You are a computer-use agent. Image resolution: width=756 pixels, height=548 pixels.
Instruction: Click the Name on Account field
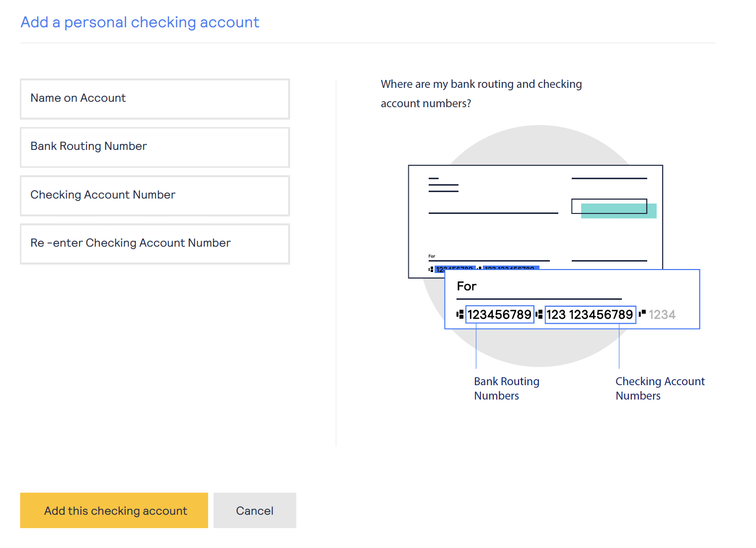(155, 99)
